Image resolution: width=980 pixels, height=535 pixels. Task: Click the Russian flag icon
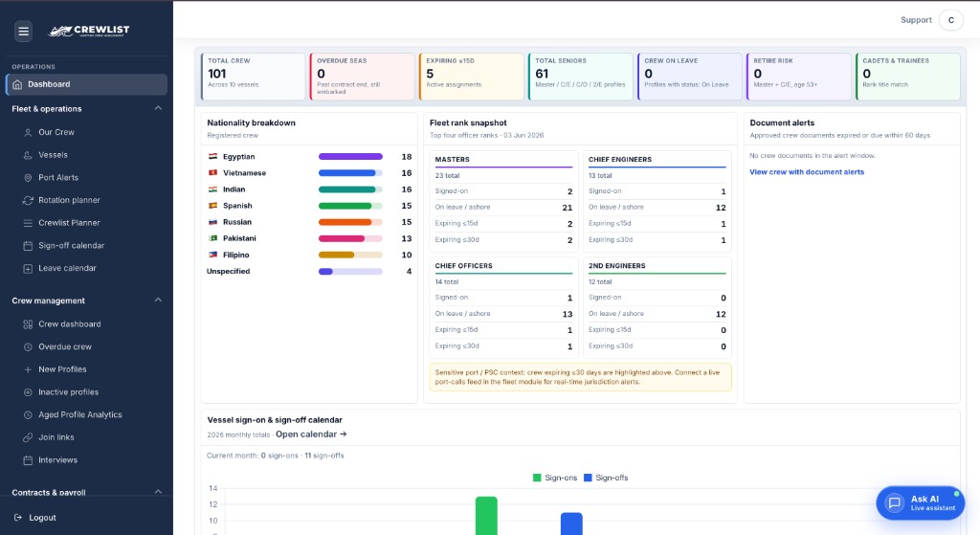coord(212,222)
